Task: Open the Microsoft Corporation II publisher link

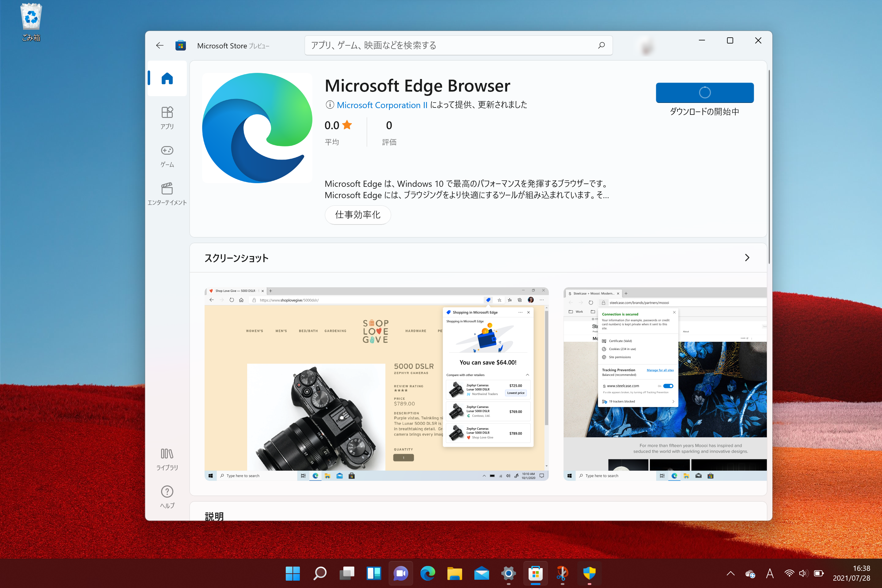Action: (382, 105)
